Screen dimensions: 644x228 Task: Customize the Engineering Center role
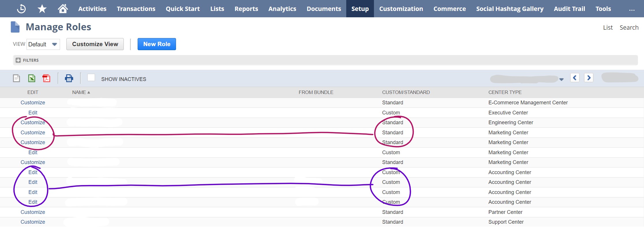tap(33, 123)
